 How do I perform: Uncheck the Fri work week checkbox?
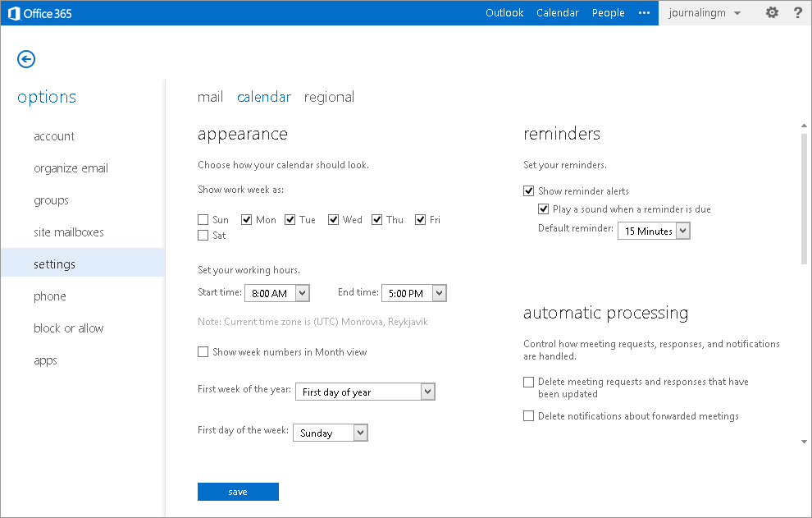coord(421,220)
